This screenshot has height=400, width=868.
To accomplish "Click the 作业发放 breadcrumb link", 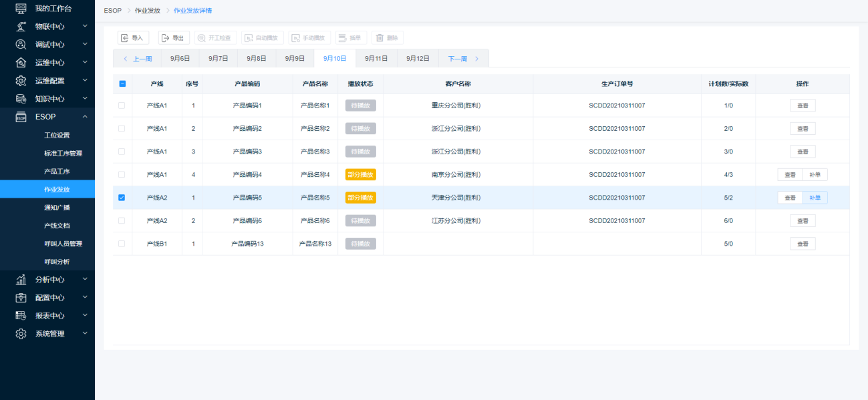I will [148, 11].
